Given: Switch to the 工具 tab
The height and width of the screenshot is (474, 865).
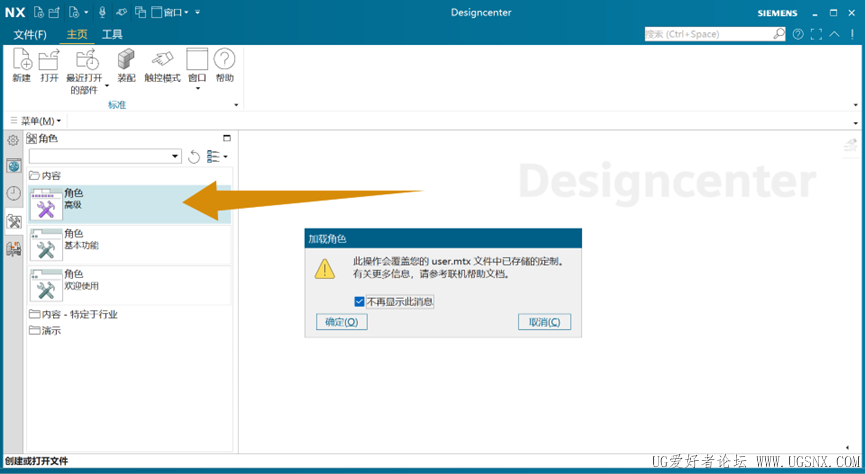Looking at the screenshot, I should (112, 34).
